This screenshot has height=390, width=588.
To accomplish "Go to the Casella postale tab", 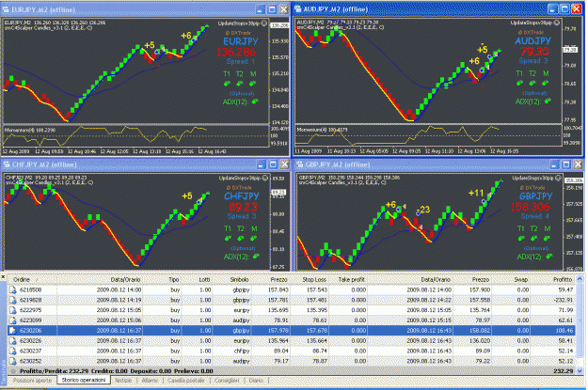I will (186, 381).
